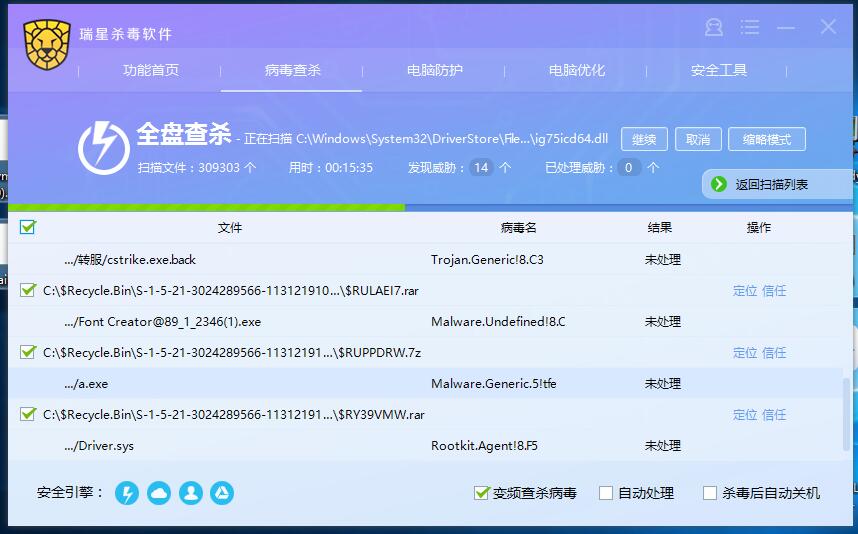Screen dimensions: 858x534
Task: Click the 文件 column header
Action: (230, 228)
